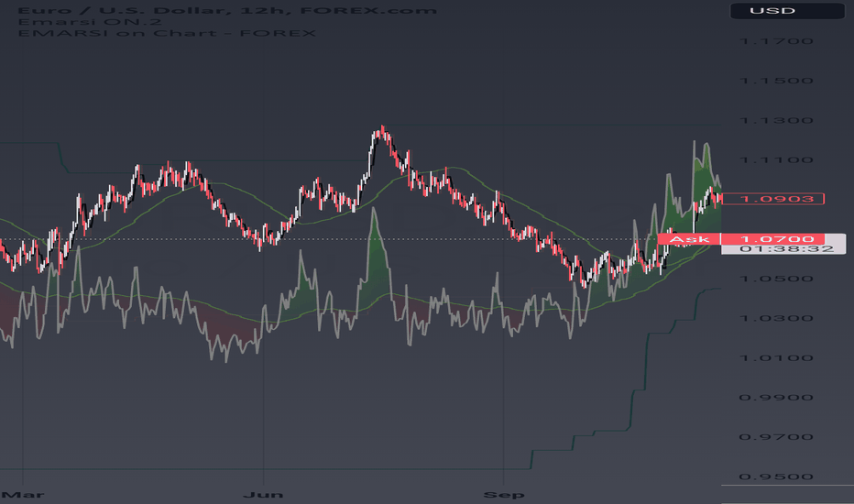The image size is (854, 504).
Task: Click the 0.9500 price axis label
Action: [776, 477]
